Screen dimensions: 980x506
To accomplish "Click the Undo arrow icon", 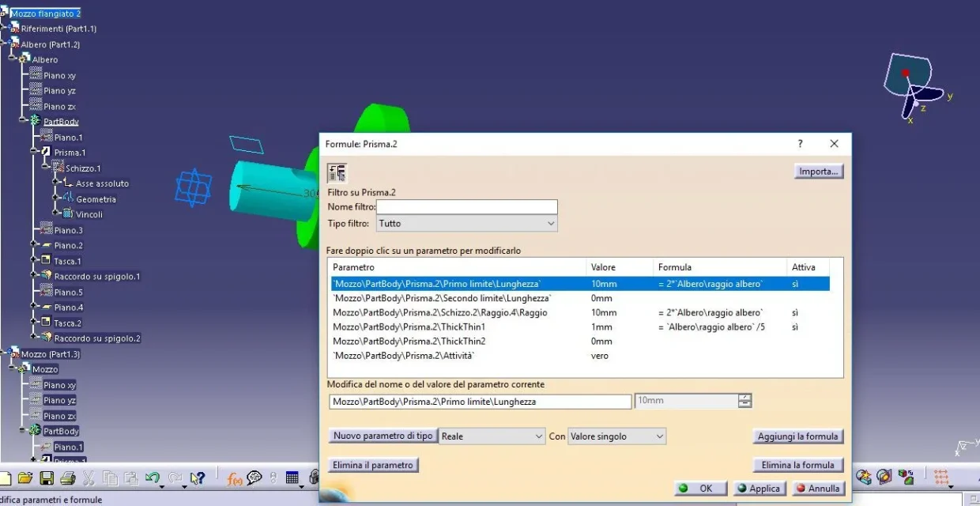I will pyautogui.click(x=153, y=478).
